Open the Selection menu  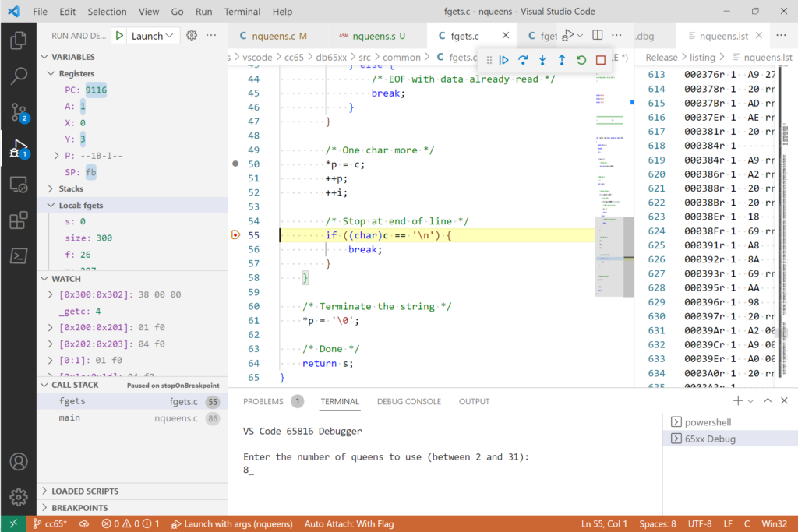point(107,11)
